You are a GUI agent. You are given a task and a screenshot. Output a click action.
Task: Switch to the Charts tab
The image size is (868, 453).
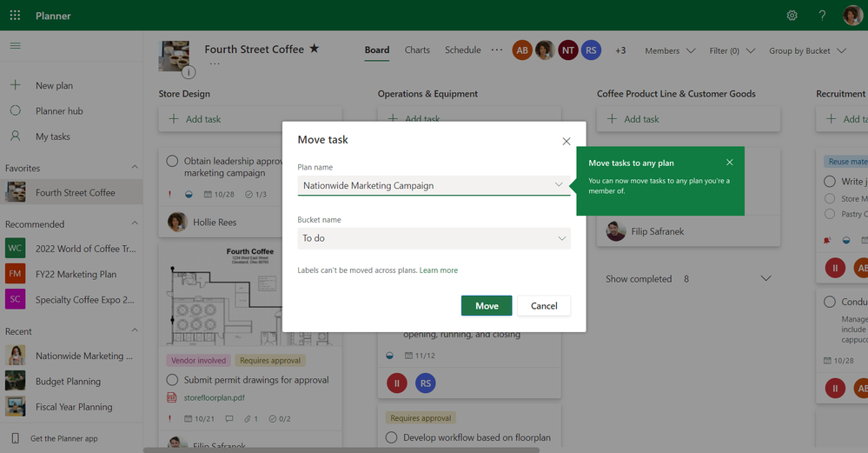point(417,50)
